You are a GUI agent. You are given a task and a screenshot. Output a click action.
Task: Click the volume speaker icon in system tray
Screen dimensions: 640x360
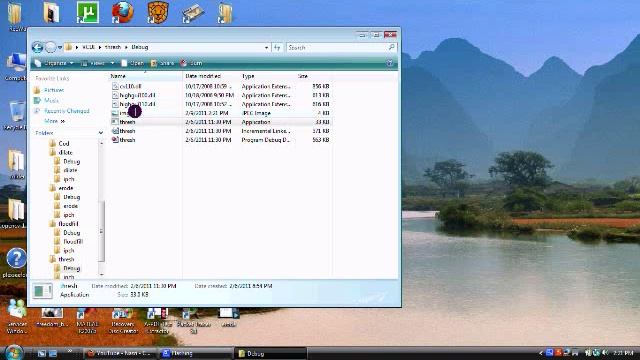point(605,353)
